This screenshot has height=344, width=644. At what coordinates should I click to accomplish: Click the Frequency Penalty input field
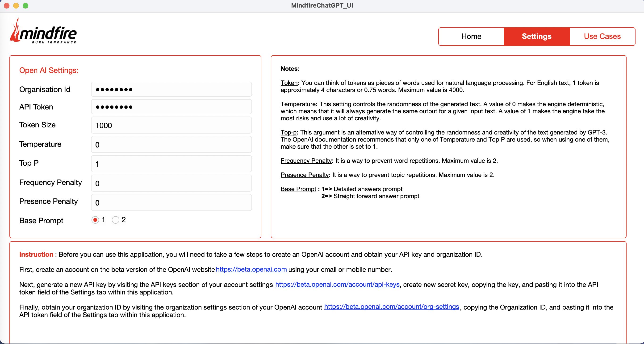171,183
